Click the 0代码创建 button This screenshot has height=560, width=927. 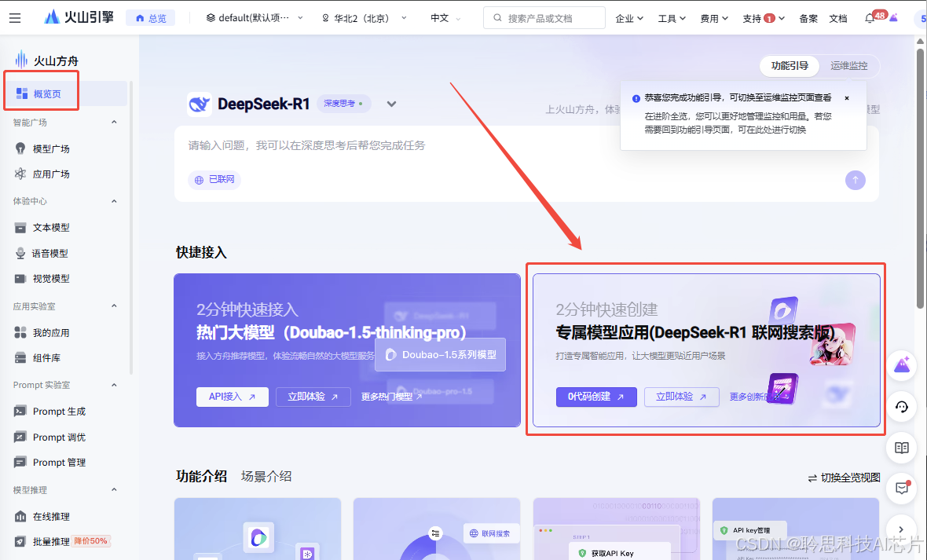tap(596, 397)
